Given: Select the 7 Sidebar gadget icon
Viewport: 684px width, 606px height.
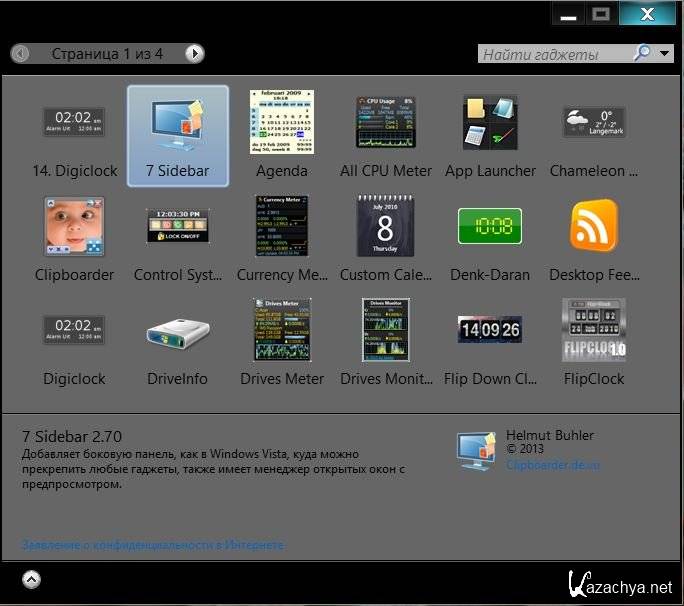Looking at the screenshot, I should pyautogui.click(x=178, y=126).
